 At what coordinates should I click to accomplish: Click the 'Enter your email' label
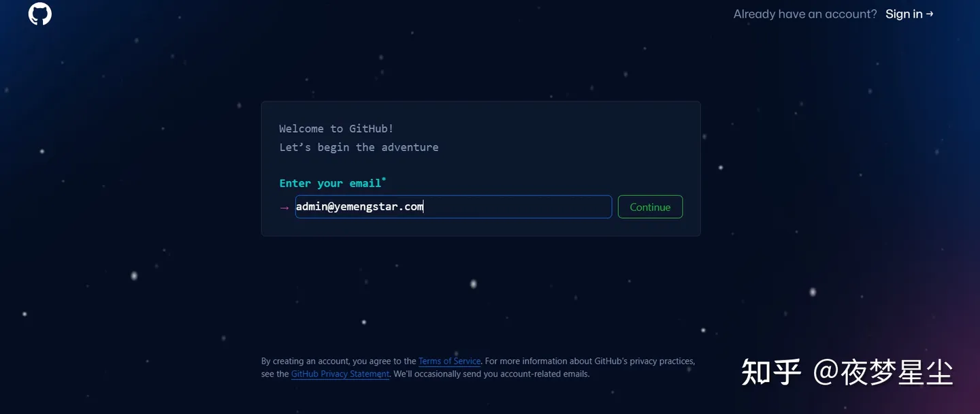(x=332, y=183)
